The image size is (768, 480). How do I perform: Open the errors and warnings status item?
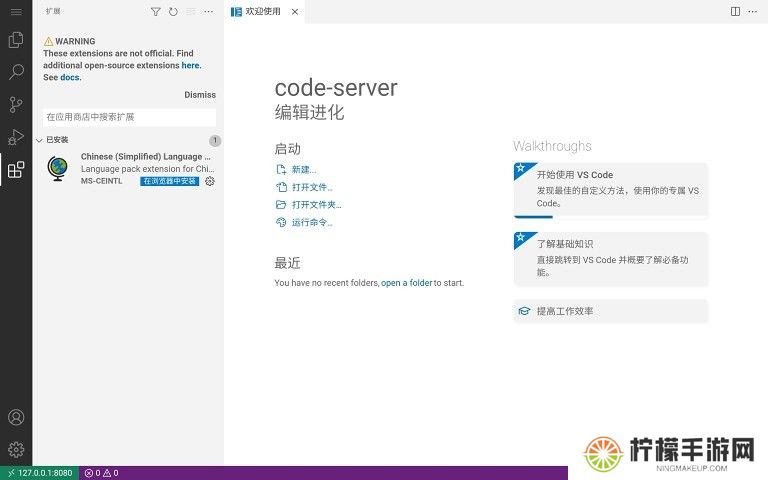[x=101, y=473]
